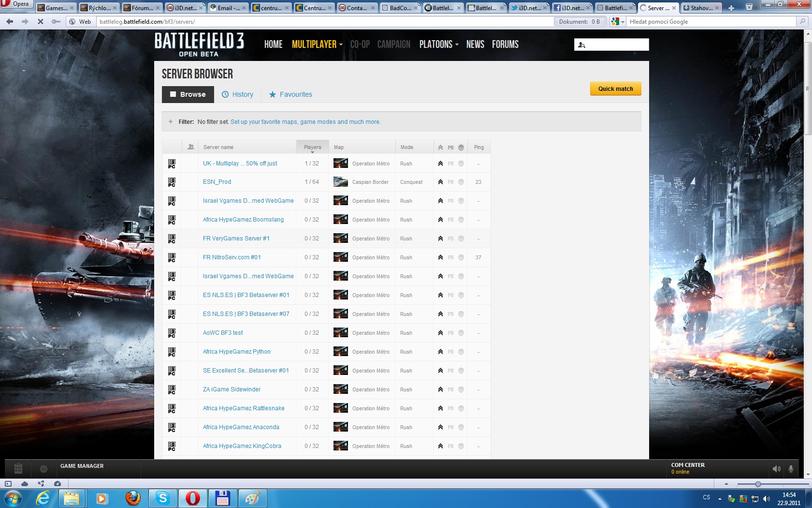
Task: Click the globe icon beside Game Manager
Action: point(43,469)
